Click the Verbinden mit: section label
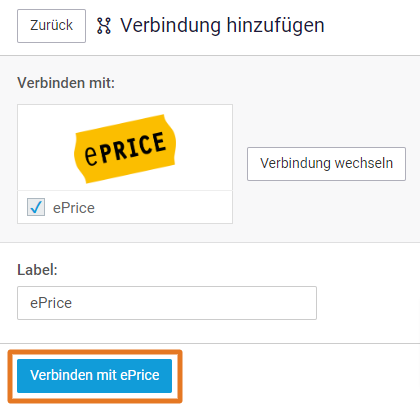The height and width of the screenshot is (406, 420). (66, 83)
